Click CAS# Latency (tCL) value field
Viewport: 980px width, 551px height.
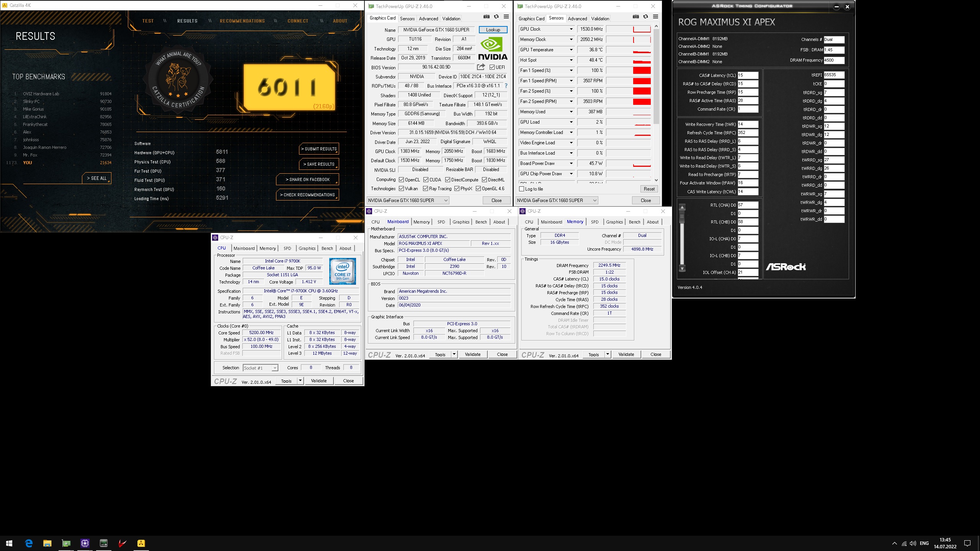pos(748,75)
